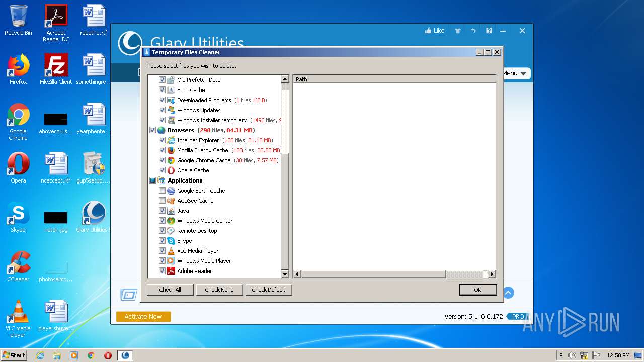Viewport: 644px width, 362px height.
Task: Click the blue screen icon in Glary Utilities bottom bar
Action: coord(129,295)
